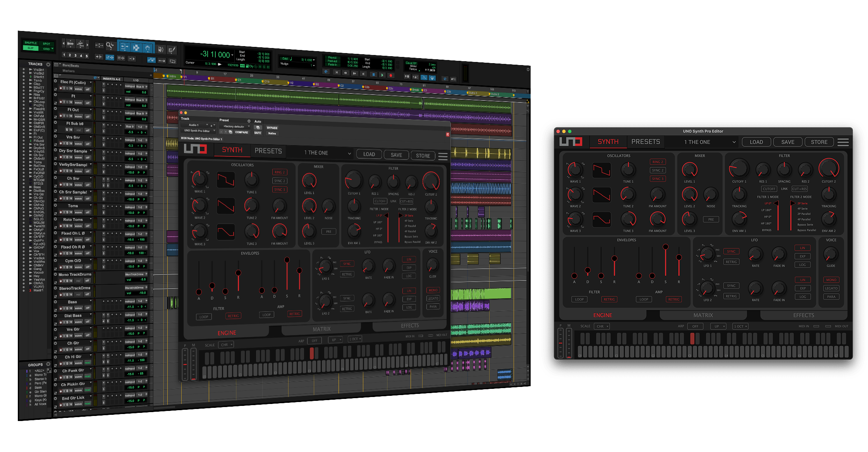Enable MONO voice mode in standalone editor
Image resolution: width=868 pixels, height=452 pixels.
pos(831,280)
